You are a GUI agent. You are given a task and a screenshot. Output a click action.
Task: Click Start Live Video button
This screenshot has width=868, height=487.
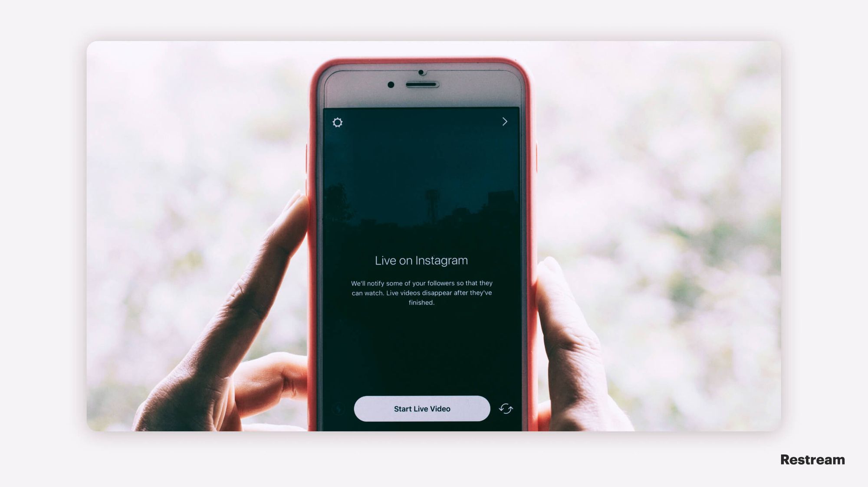(422, 409)
